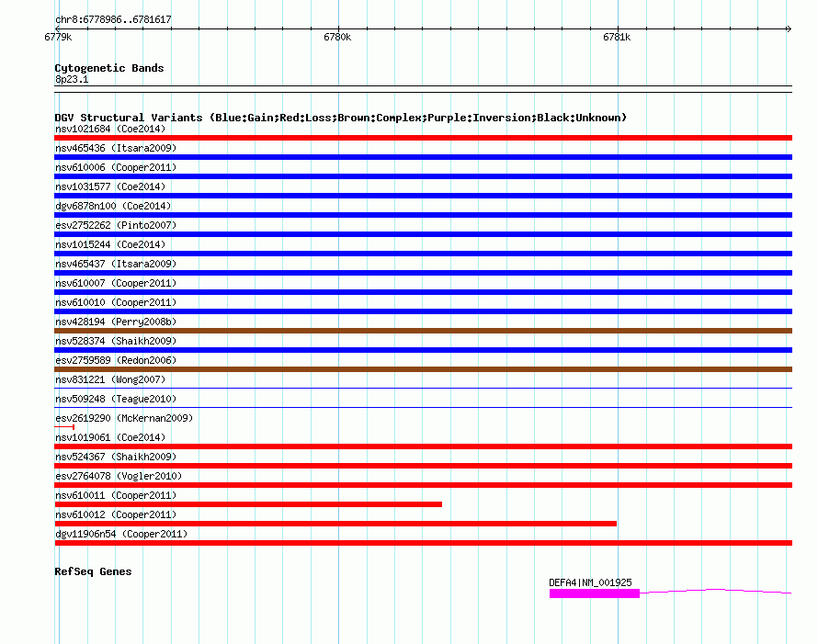Open the nsv465436 (Itsara2009) variant label
This screenshot has width=818, height=644.
click(x=116, y=148)
